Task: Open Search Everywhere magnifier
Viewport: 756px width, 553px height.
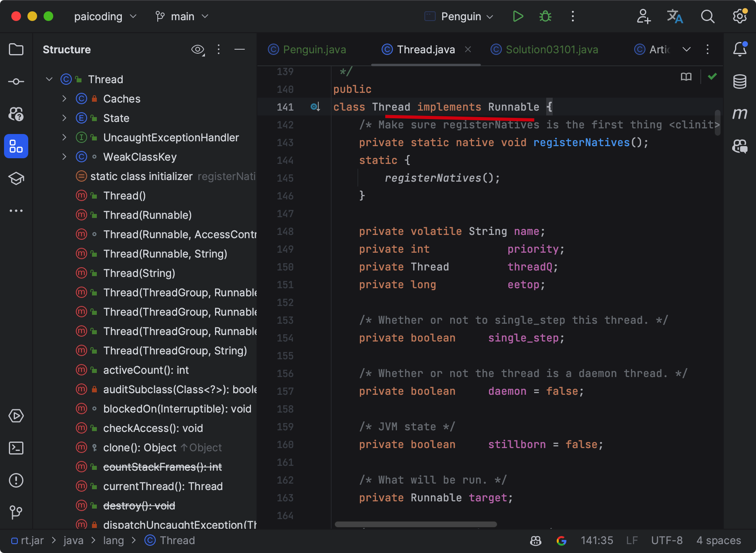Action: 708,17
